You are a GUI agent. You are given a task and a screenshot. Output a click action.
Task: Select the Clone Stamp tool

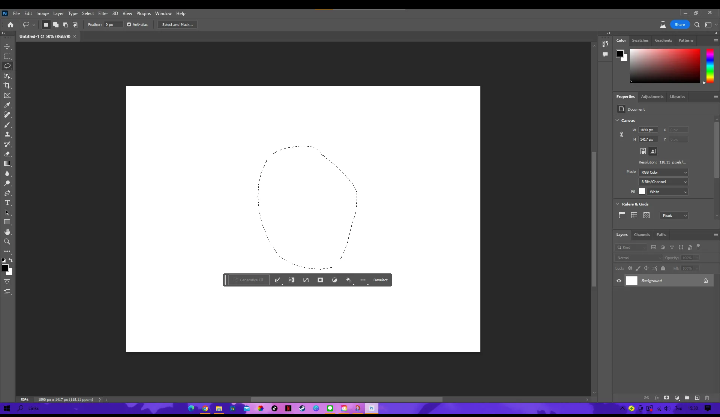[x=7, y=135]
